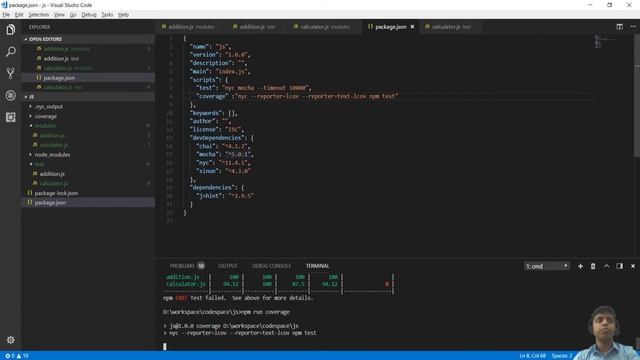This screenshot has height=360, width=640.
Task: Click the Ln 8, Col 68 status indicator
Action: 532,356
